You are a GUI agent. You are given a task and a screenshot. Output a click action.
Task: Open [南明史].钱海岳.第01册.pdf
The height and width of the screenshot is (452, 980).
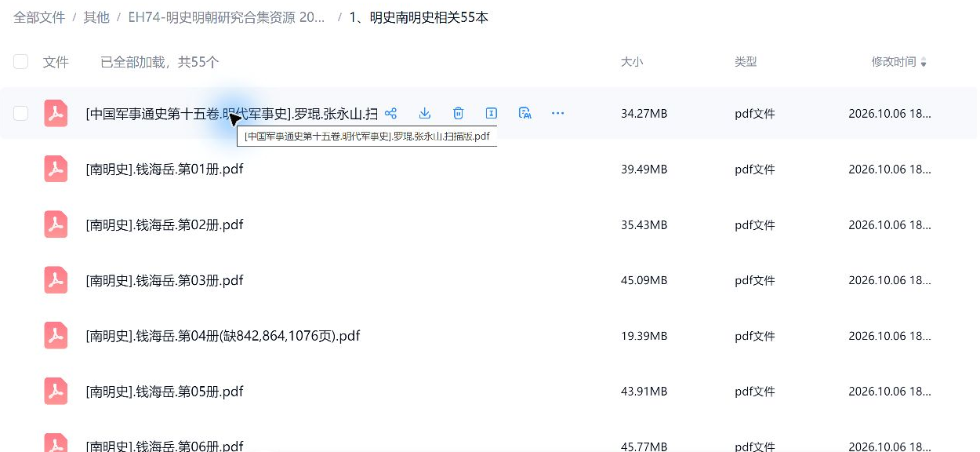point(165,169)
